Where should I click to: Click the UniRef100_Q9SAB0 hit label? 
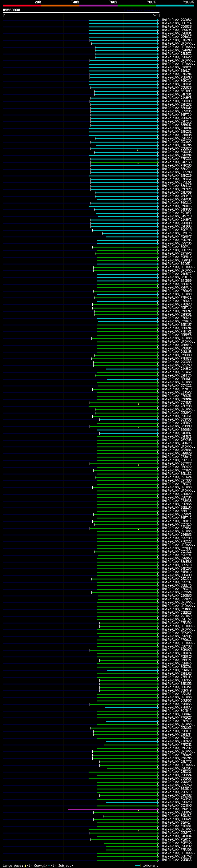click(176, 20)
